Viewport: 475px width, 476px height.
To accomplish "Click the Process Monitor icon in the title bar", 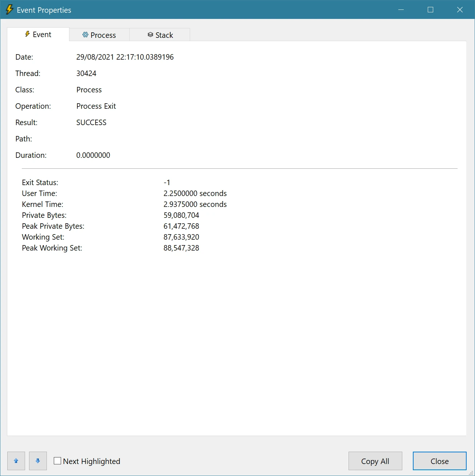I will click(x=9, y=10).
